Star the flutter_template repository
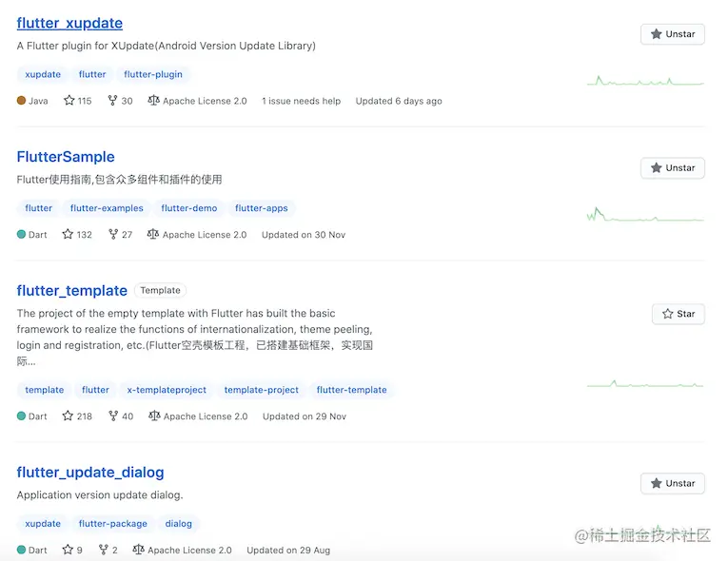 coord(679,314)
